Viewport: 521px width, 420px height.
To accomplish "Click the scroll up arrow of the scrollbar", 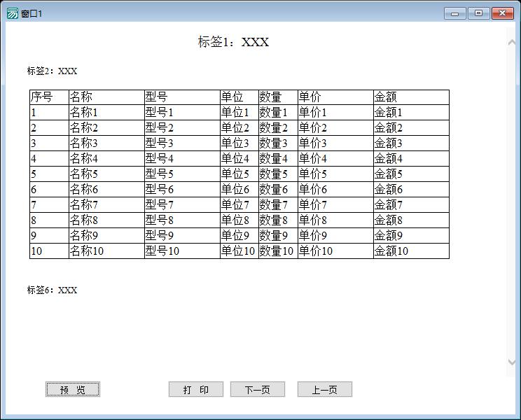I will [512, 42].
